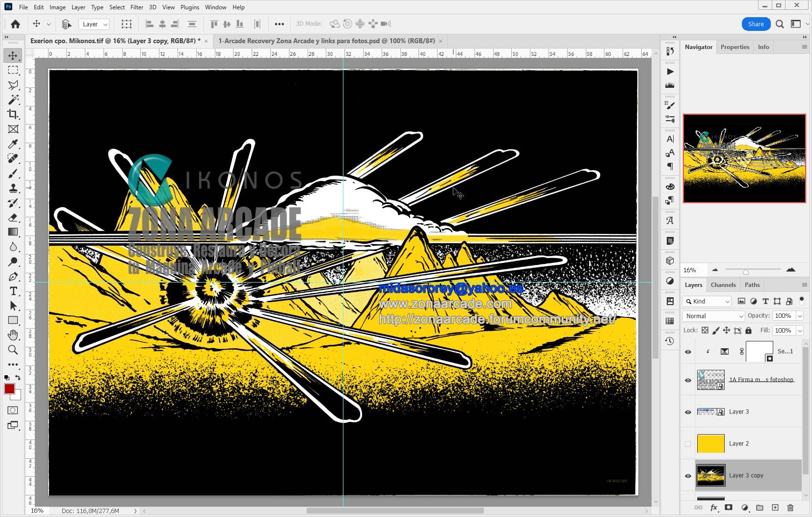Image resolution: width=812 pixels, height=517 pixels.
Task: Open the Filter menu
Action: [x=136, y=7]
